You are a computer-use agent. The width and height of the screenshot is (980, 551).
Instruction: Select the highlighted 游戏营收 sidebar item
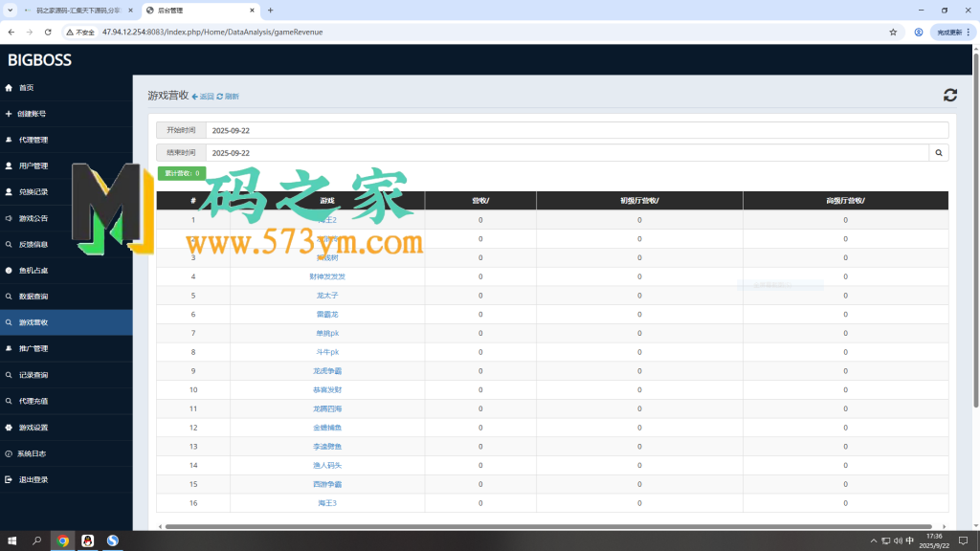click(x=66, y=322)
